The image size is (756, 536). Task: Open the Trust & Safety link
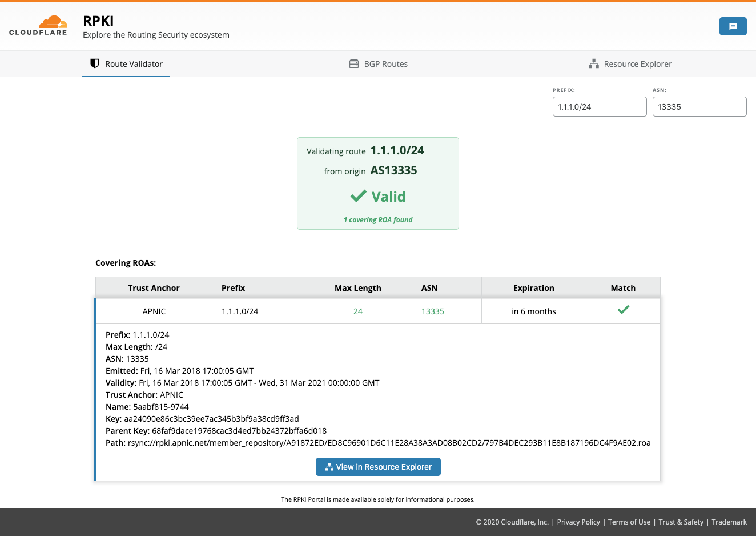pyautogui.click(x=681, y=522)
